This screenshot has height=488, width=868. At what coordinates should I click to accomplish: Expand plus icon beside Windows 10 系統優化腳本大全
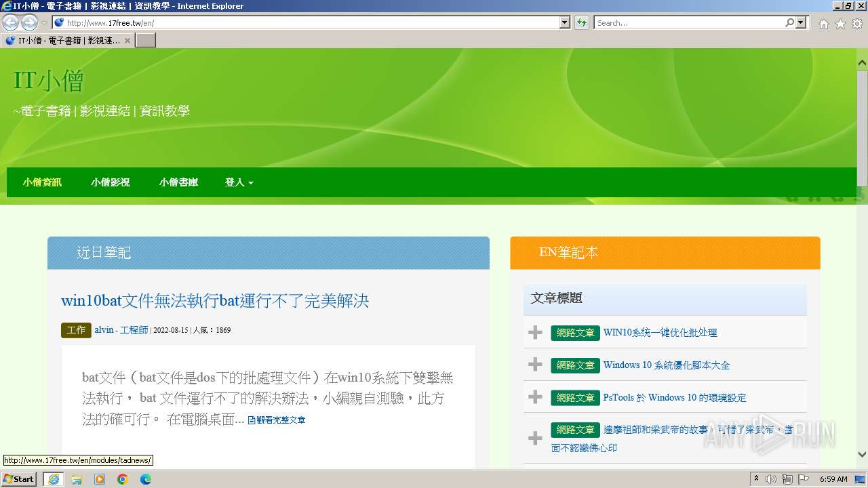[535, 365]
